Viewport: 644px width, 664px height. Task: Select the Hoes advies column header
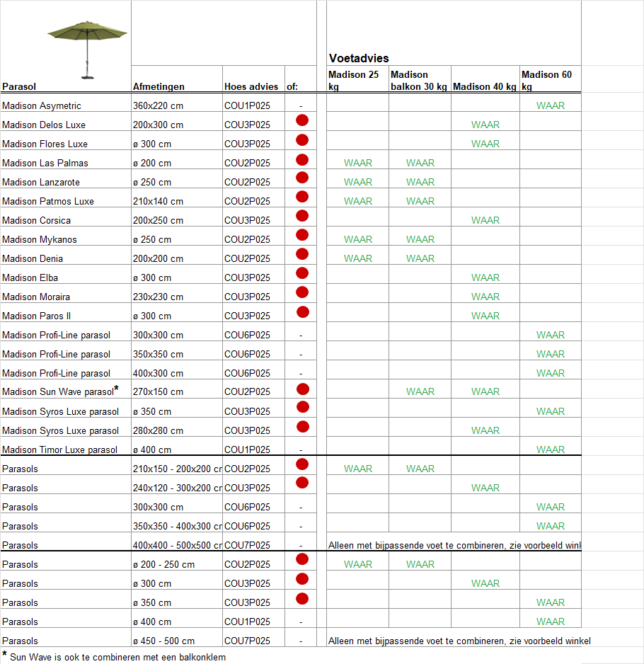point(251,86)
